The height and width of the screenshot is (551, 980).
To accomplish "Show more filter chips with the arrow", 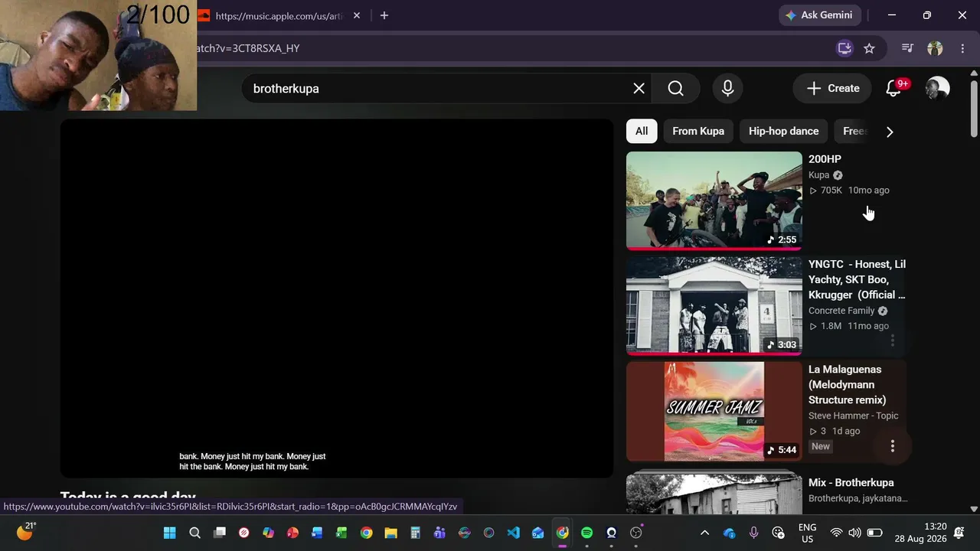I will pyautogui.click(x=890, y=132).
